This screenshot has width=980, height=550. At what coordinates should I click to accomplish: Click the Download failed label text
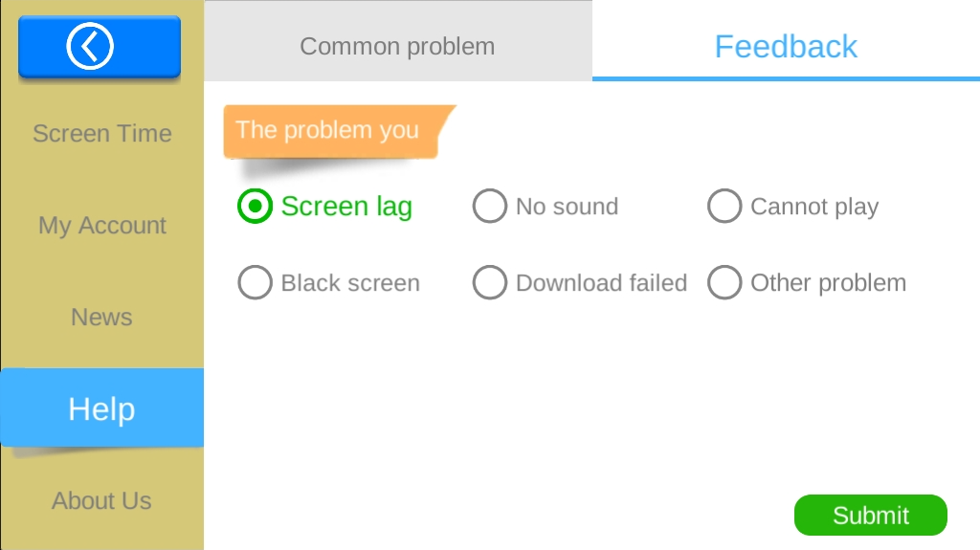601,283
